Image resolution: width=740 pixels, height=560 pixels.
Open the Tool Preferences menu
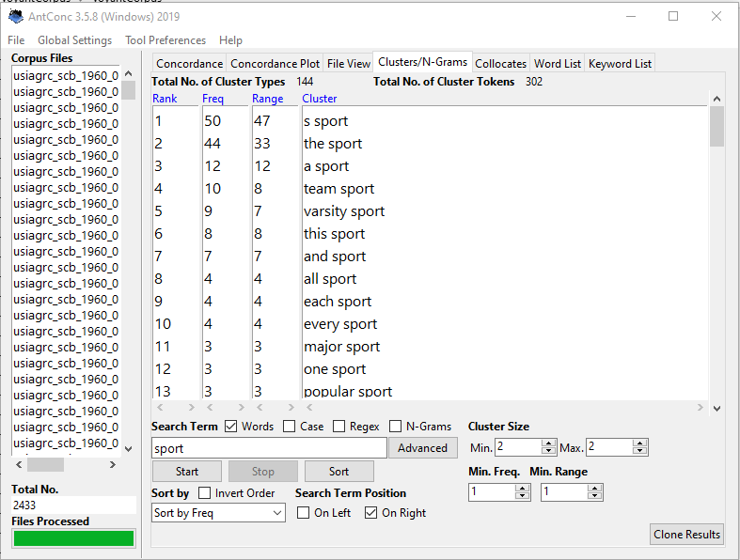click(165, 40)
